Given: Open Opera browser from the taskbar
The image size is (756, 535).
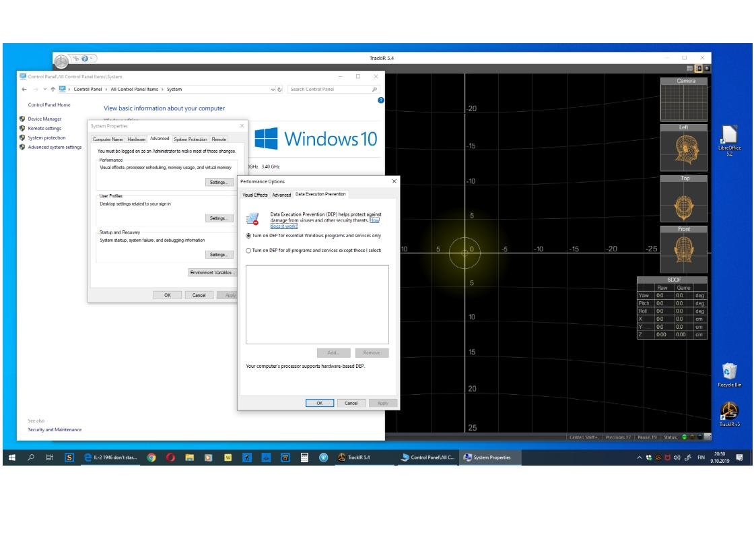Looking at the screenshot, I should click(170, 458).
